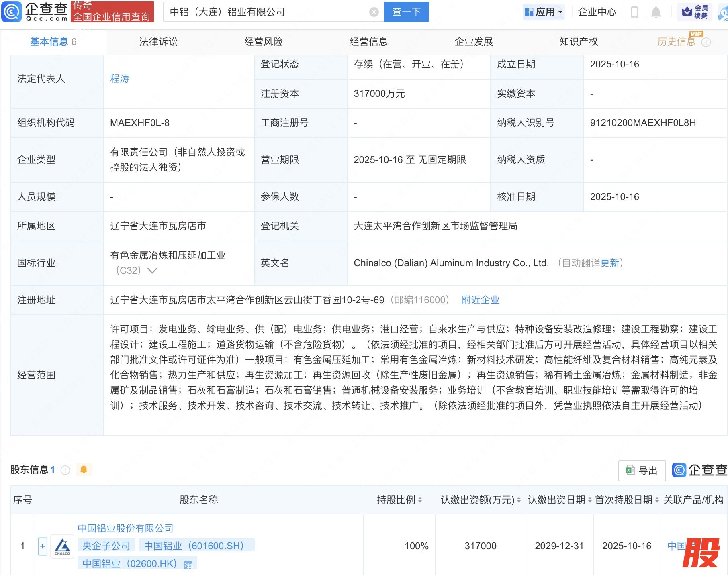This screenshot has height=575, width=728.
Task: Export shareholder data with 导出 button
Action: click(642, 470)
